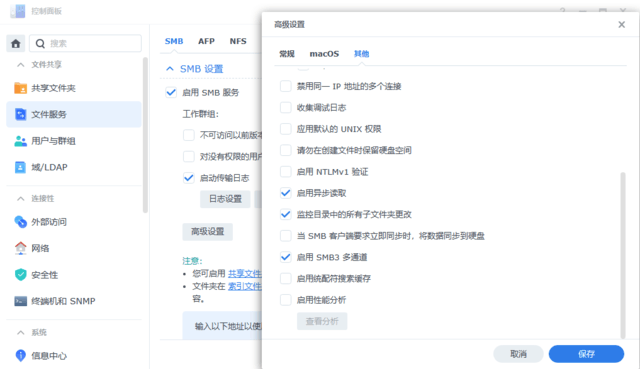Click the 保存 button
The width and height of the screenshot is (640, 369).
click(x=586, y=354)
